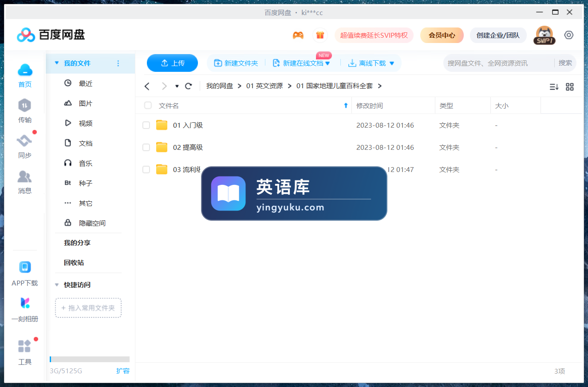The width and height of the screenshot is (588, 387).
Task: Open 最近 in the sidebar
Action: (86, 83)
